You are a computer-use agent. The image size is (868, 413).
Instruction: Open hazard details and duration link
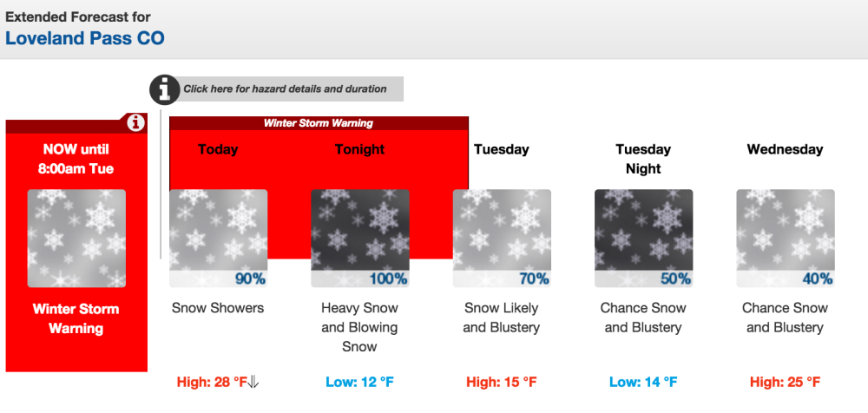pyautogui.click(x=285, y=89)
